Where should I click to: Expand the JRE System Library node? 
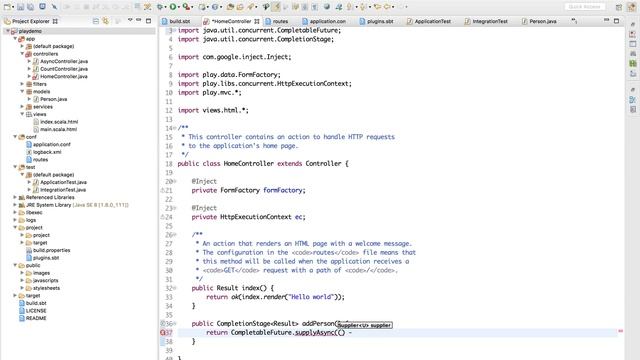pos(15,205)
